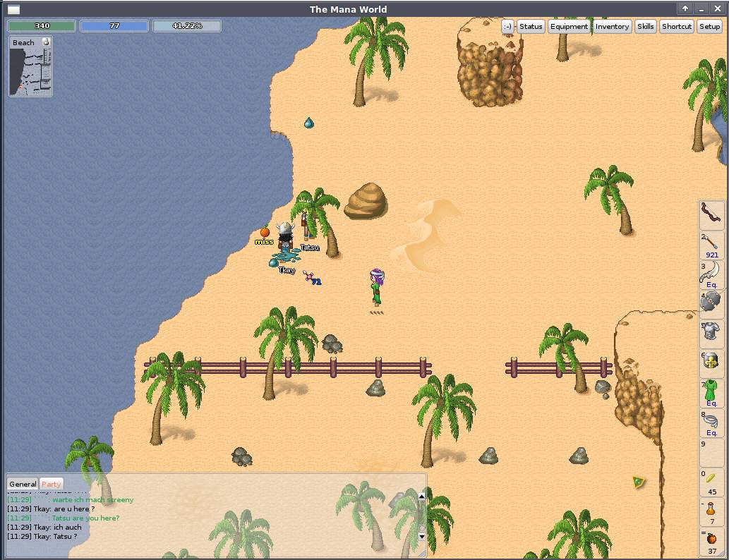Screen dimensions: 729x560
Task: Open the Status window
Action: coord(531,27)
